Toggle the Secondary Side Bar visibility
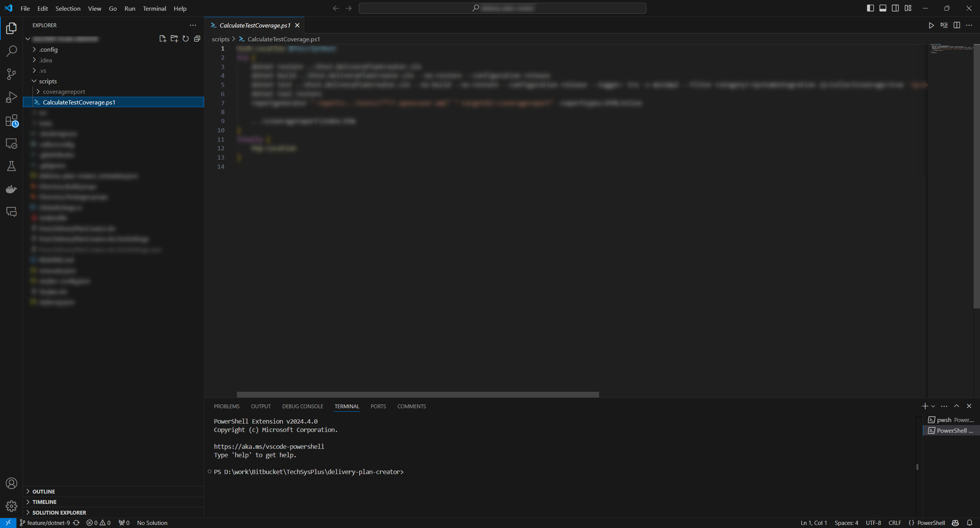The image size is (980, 528). 895,8
